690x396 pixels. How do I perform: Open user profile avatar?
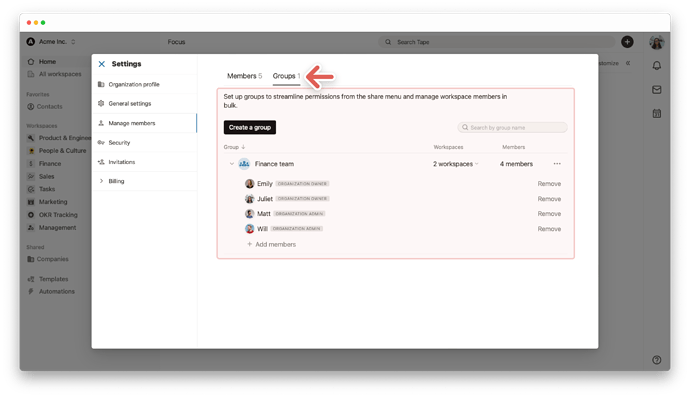click(x=657, y=42)
